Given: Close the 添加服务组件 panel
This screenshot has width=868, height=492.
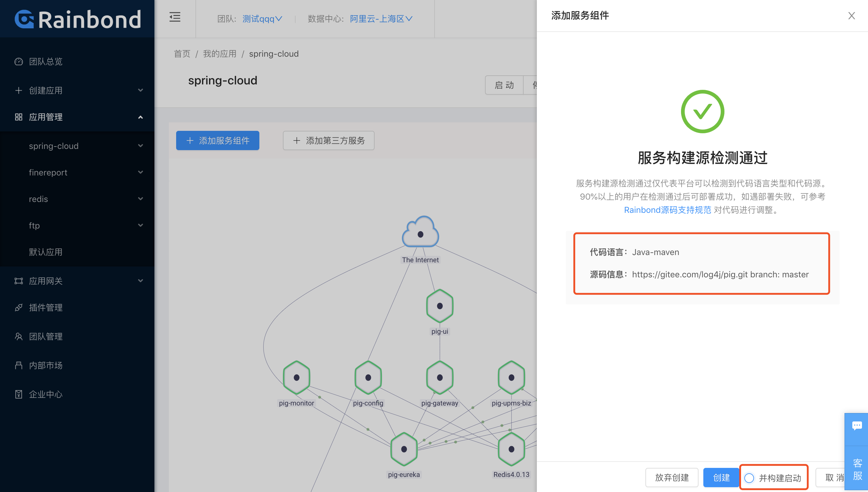Looking at the screenshot, I should click(851, 16).
